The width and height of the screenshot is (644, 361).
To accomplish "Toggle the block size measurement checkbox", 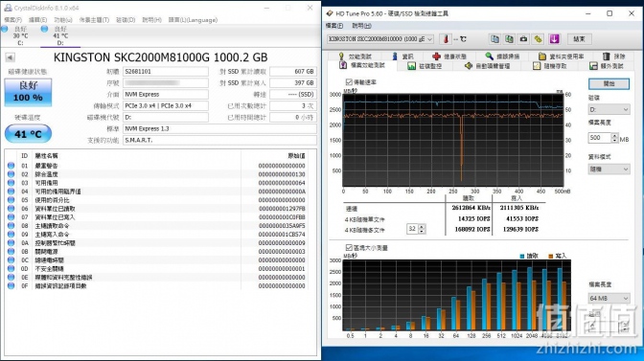I will coord(349,247).
